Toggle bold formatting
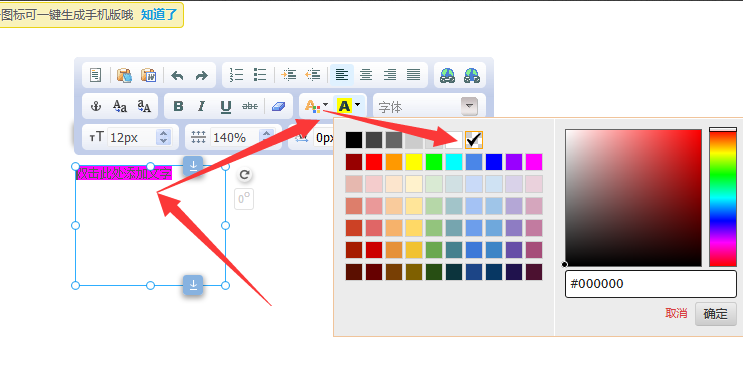 tap(178, 106)
